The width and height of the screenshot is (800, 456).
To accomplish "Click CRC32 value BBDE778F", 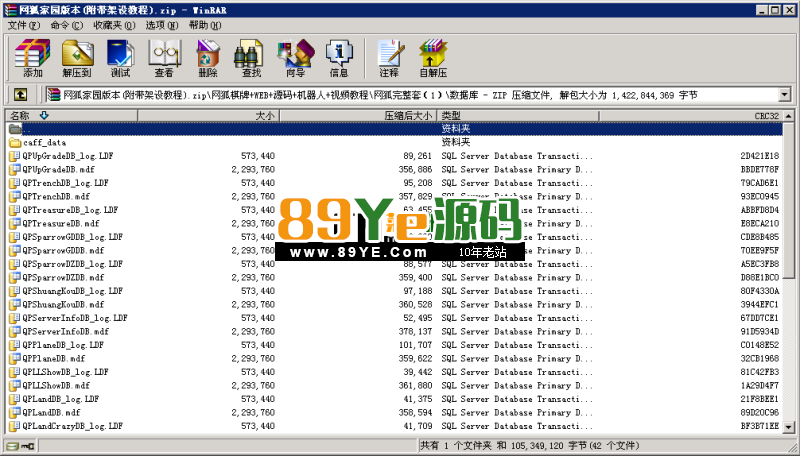I will pyautogui.click(x=760, y=169).
